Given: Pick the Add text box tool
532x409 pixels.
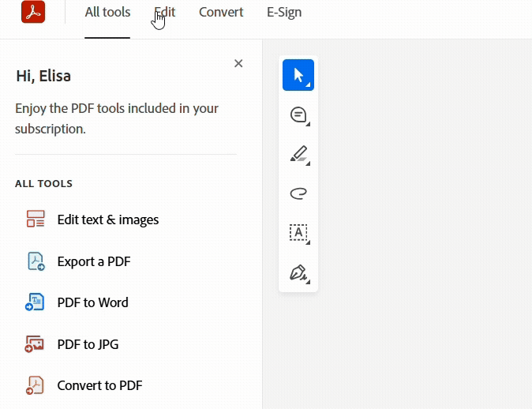Looking at the screenshot, I should [298, 233].
